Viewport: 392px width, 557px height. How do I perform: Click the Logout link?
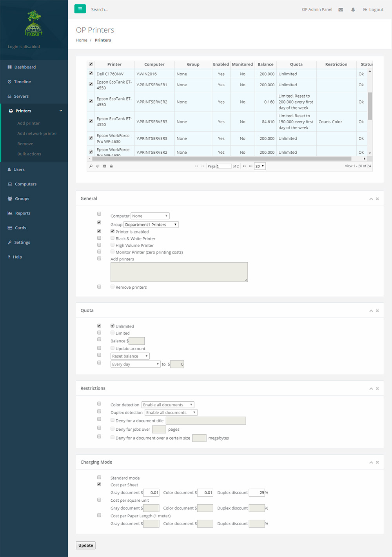[373, 10]
